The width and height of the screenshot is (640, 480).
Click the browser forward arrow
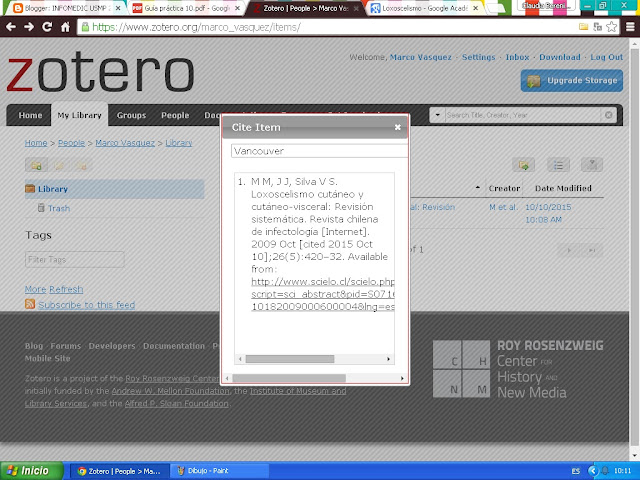[29, 27]
